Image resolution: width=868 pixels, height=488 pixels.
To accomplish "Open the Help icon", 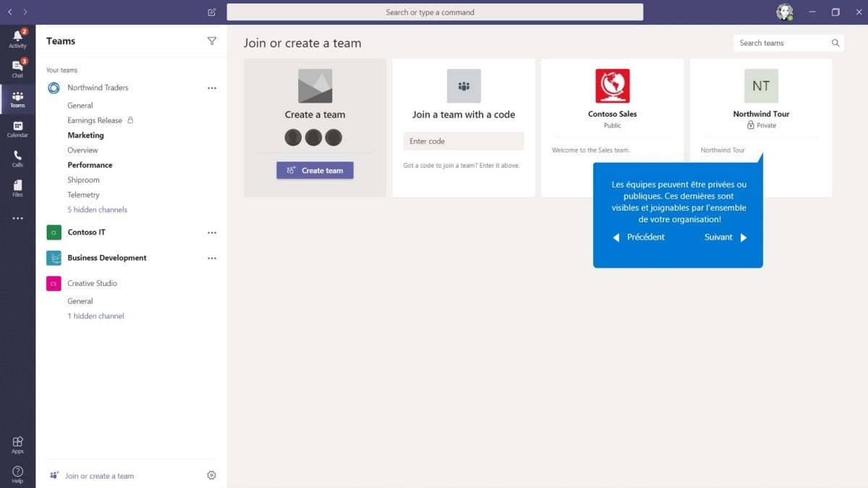I will click(x=17, y=474).
